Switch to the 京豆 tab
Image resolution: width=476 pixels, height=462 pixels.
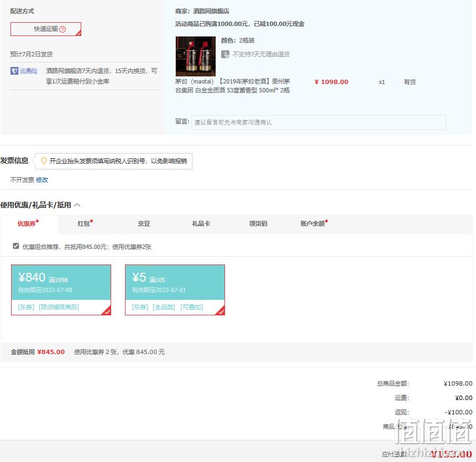click(144, 224)
